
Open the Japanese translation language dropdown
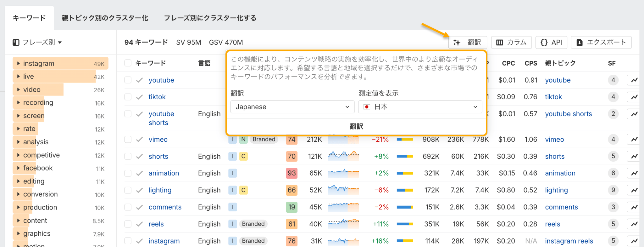pyautogui.click(x=292, y=107)
